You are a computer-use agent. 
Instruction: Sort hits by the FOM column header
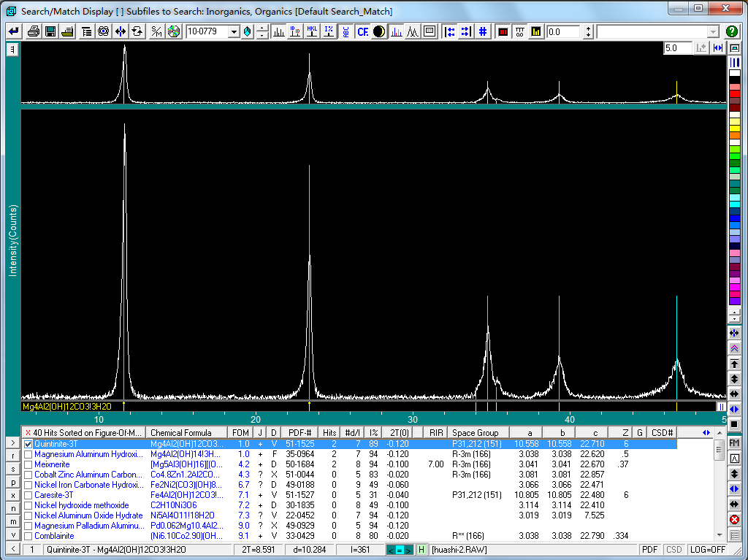(240, 432)
